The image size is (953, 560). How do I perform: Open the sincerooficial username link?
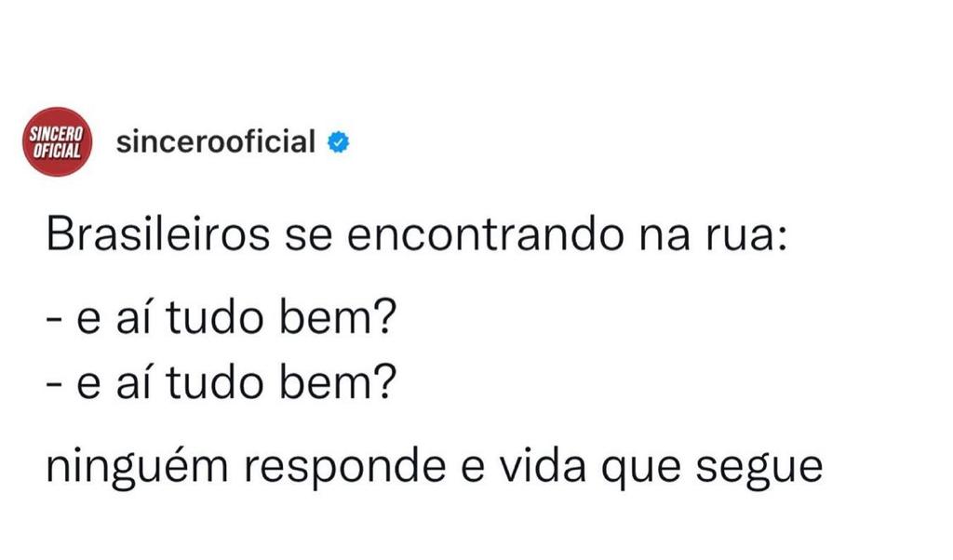coord(216,142)
